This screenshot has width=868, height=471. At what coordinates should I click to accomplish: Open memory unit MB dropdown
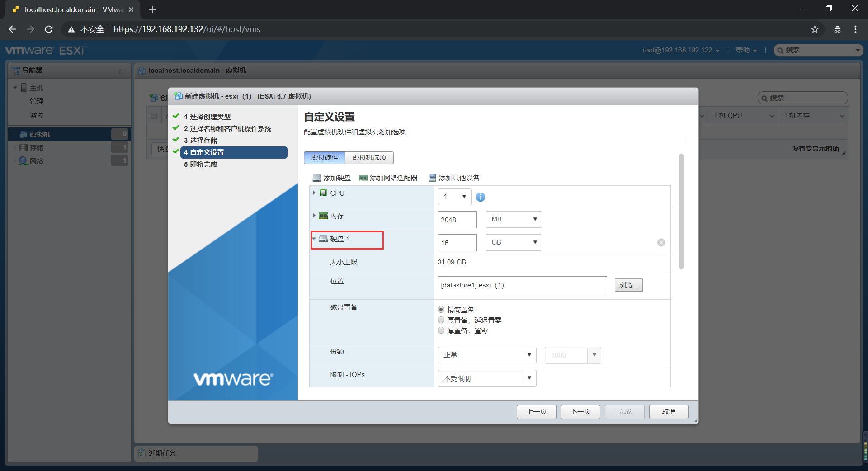click(514, 219)
